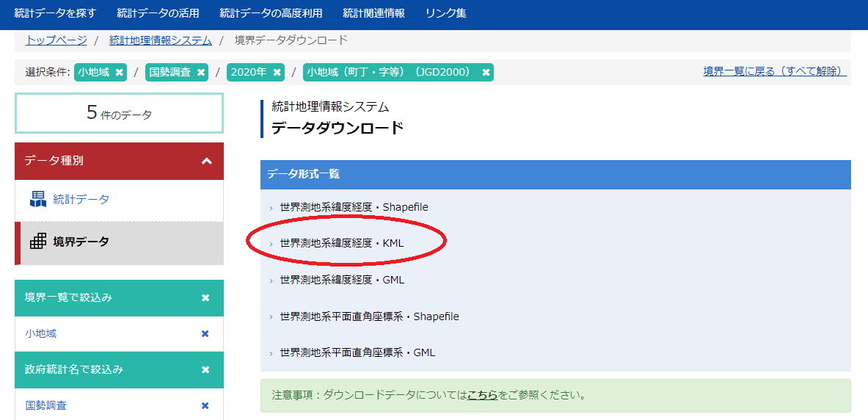Viewport: 868px width, 420px height.
Task: Clear the 政府統計名で絞込み header x
Action: (x=205, y=369)
